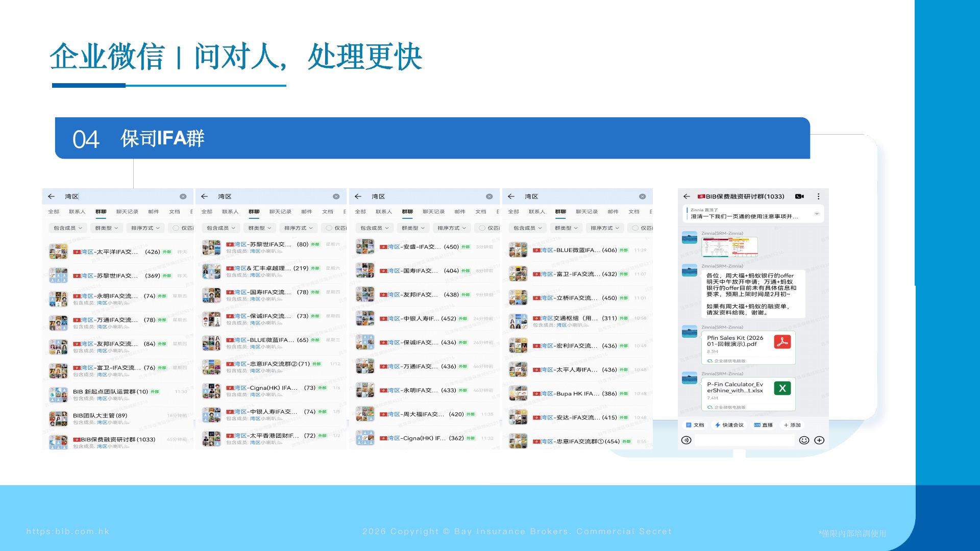Return from the third 湾区 search panel
Screen dimensions: 980x551
pos(358,196)
